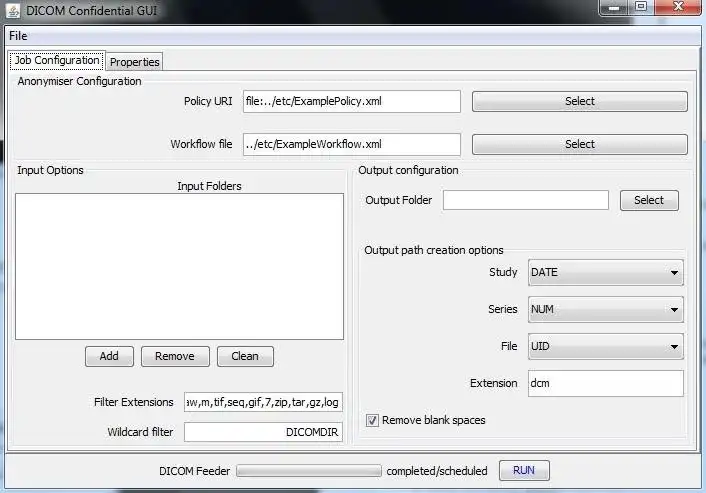Click the DICOM Feeder progress bar
Screen dimensions: 706x493
coord(309,471)
